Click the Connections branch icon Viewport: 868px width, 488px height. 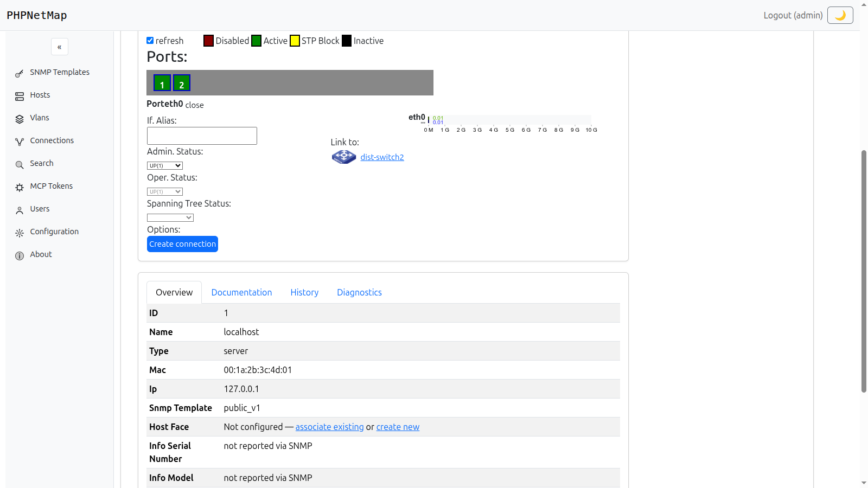point(20,142)
